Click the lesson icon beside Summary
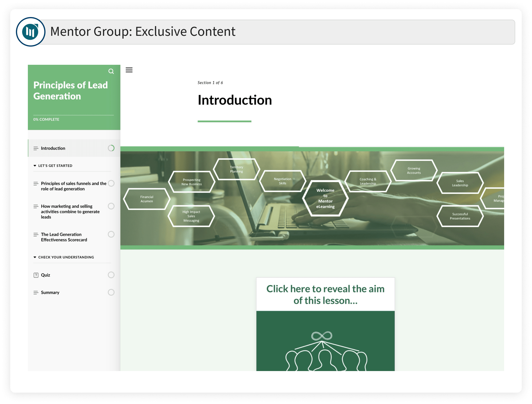This screenshot has height=404, width=532. pos(36,292)
